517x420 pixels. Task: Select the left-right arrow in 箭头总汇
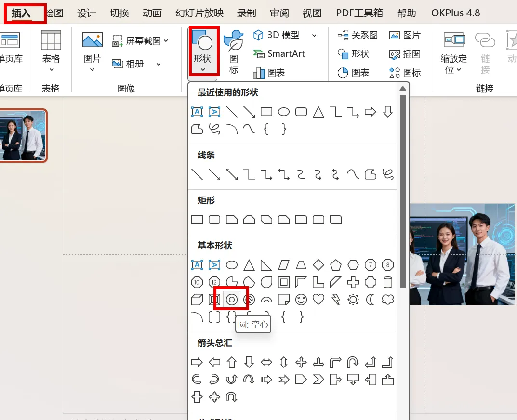point(266,362)
